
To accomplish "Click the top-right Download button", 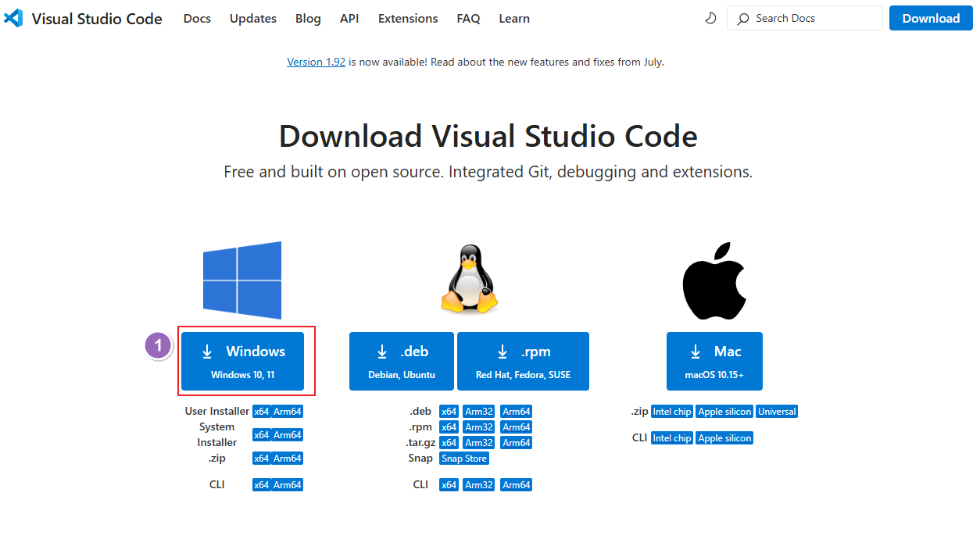I will click(x=931, y=18).
